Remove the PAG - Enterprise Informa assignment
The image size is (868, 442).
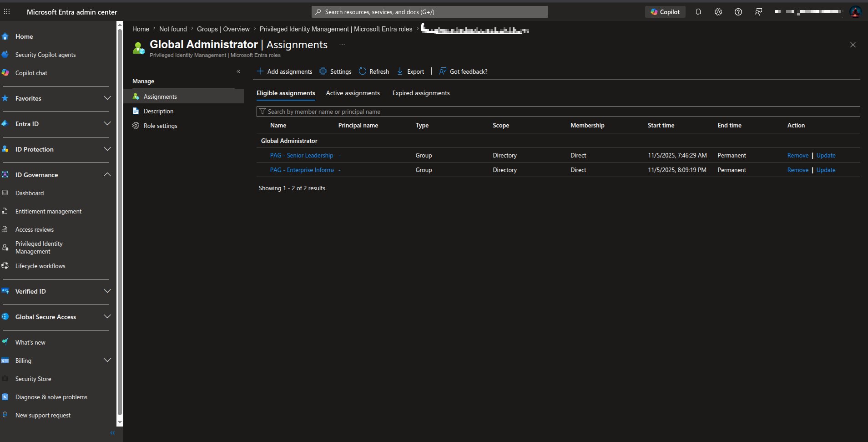coord(798,170)
